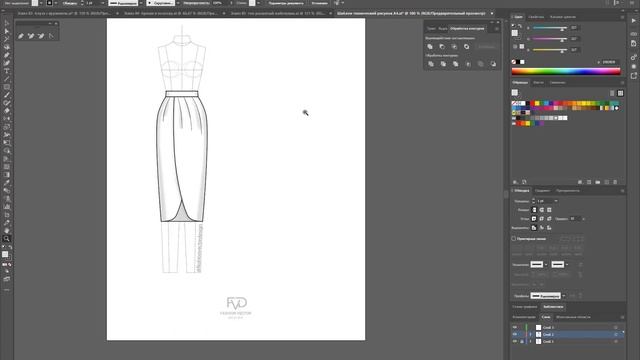The image size is (640, 360).
Task: Open the stroke Profile dropdown
Action: (564, 296)
